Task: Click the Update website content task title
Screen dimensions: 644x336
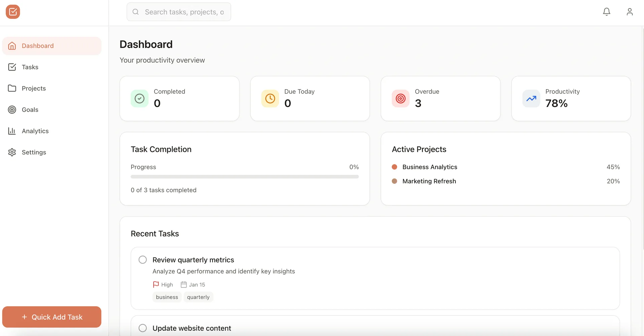Action: click(x=192, y=328)
